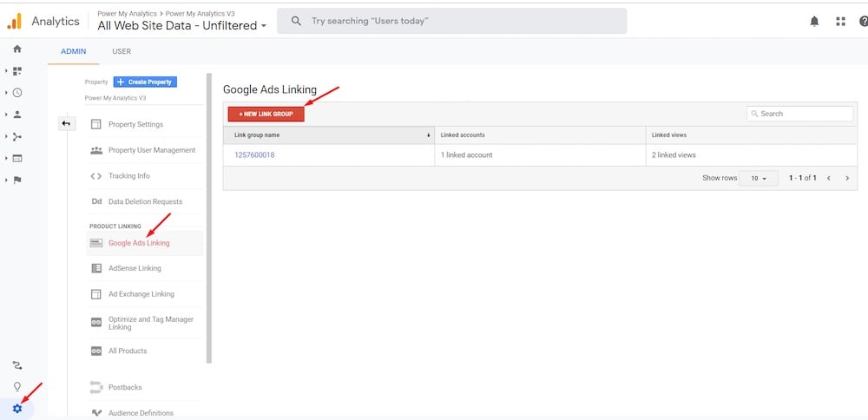Click the Property Settings icon
The height and width of the screenshot is (420, 868).
tap(96, 124)
